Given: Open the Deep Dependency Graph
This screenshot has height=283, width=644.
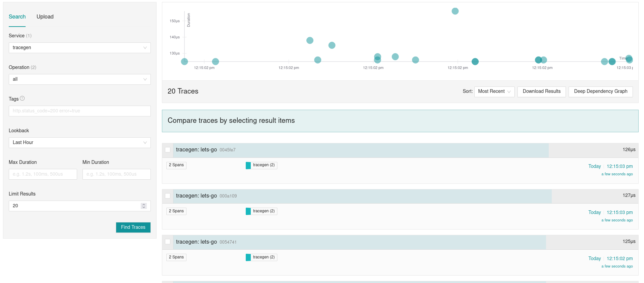Looking at the screenshot, I should pos(600,92).
